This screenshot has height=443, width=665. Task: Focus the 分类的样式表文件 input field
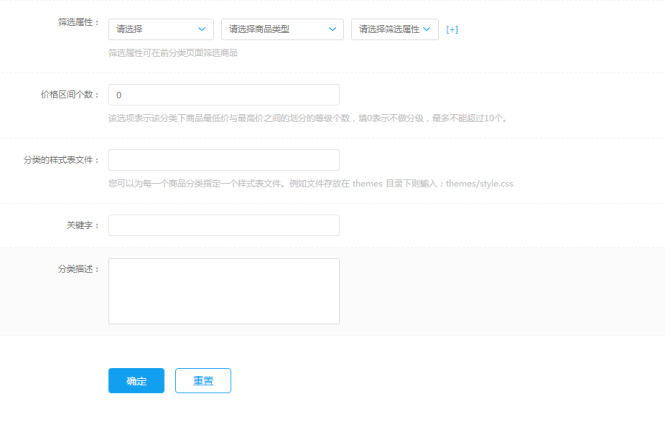tap(224, 160)
